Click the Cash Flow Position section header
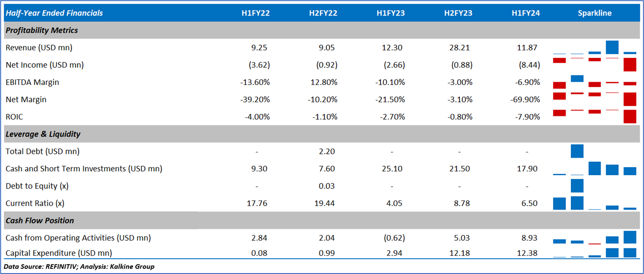644x274 pixels. point(40,220)
